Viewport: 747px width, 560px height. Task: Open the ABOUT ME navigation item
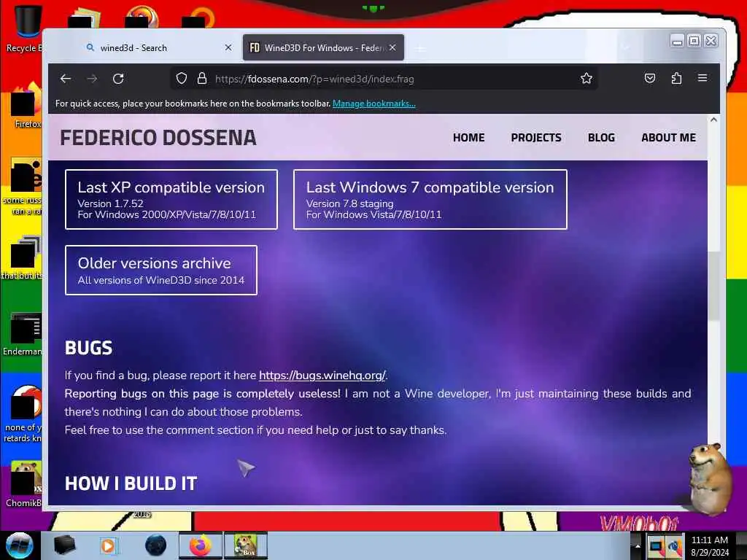668,138
